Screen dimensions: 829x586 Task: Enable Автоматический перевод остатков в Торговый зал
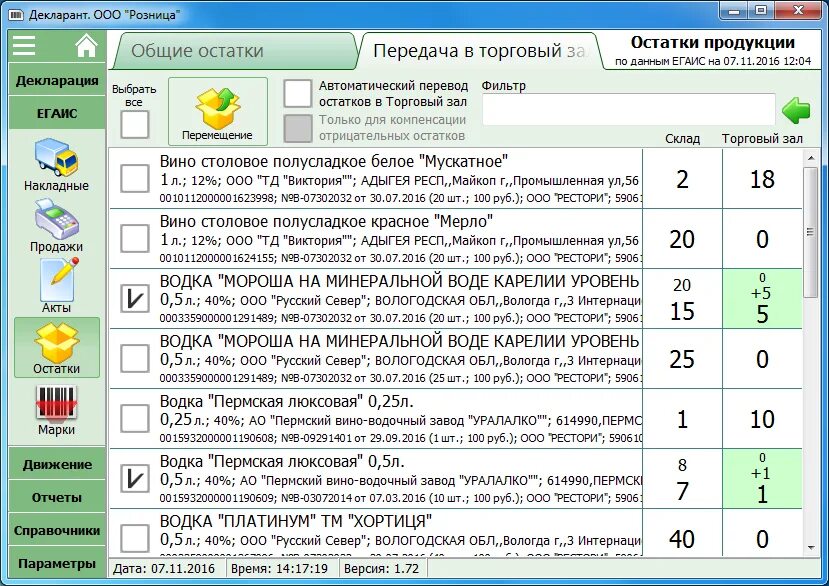(296, 93)
